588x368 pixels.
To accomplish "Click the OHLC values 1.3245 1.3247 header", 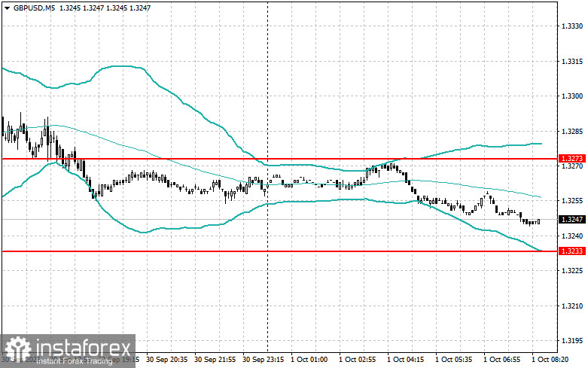I will (105, 8).
